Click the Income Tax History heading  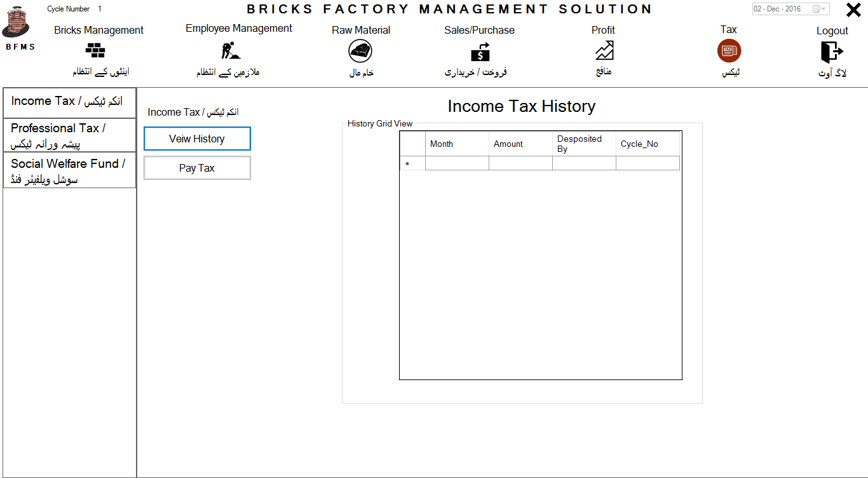pyautogui.click(x=521, y=106)
